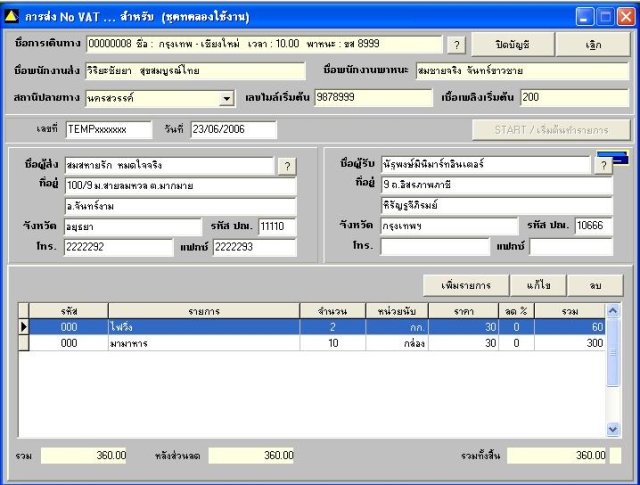Click the เลิก cancel button
Viewport: 640px width, 485px height.
pos(593,44)
